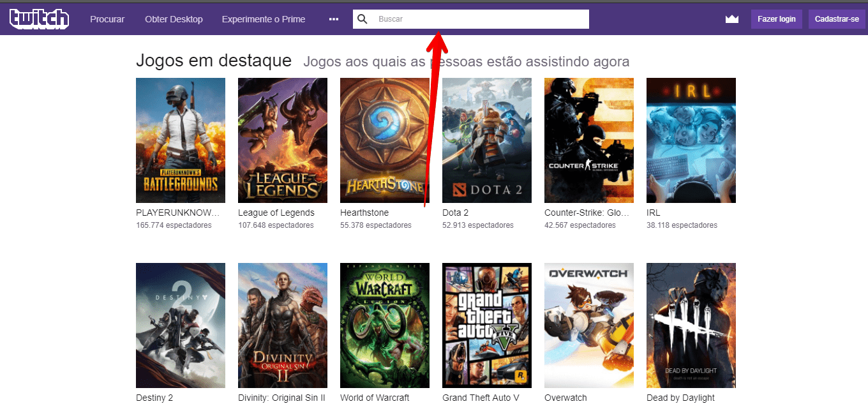868x404 pixels.
Task: Click the League of Legends title link
Action: click(276, 213)
